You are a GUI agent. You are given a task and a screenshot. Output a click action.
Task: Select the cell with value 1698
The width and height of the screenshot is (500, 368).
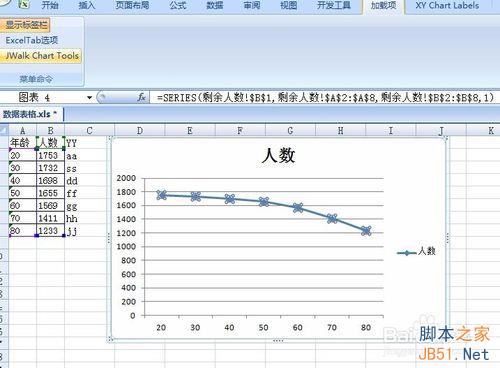point(50,180)
